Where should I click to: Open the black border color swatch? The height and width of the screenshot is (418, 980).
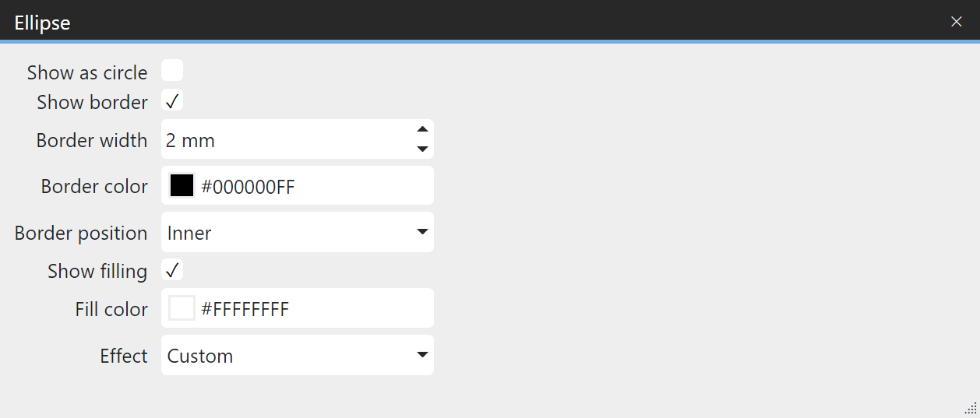[x=182, y=186]
